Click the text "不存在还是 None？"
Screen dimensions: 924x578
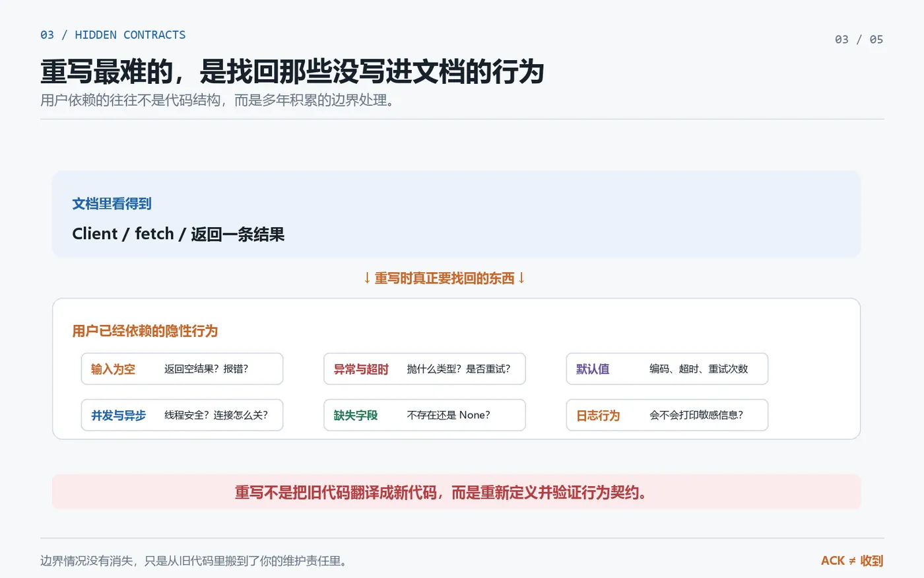[449, 415]
